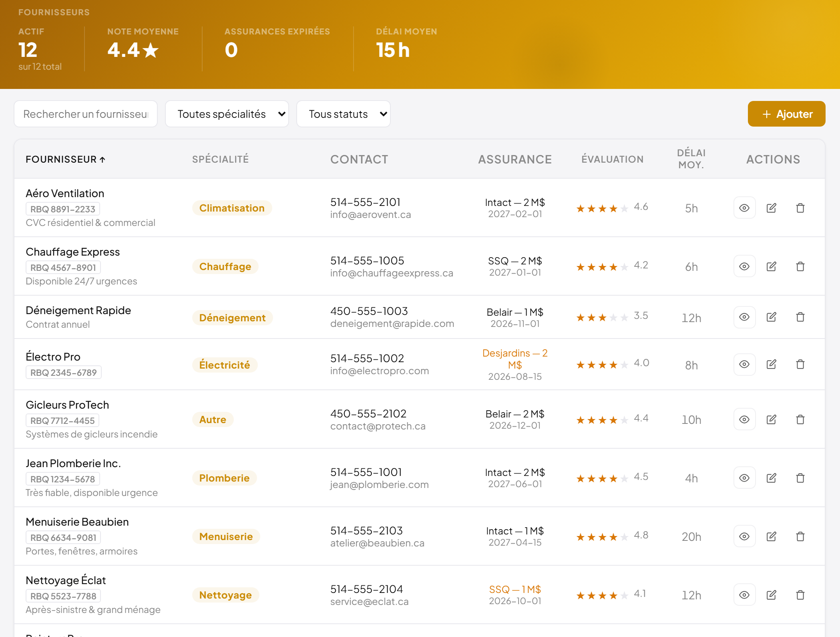
Task: Delete the Aéro Ventilation supplier
Action: [800, 208]
